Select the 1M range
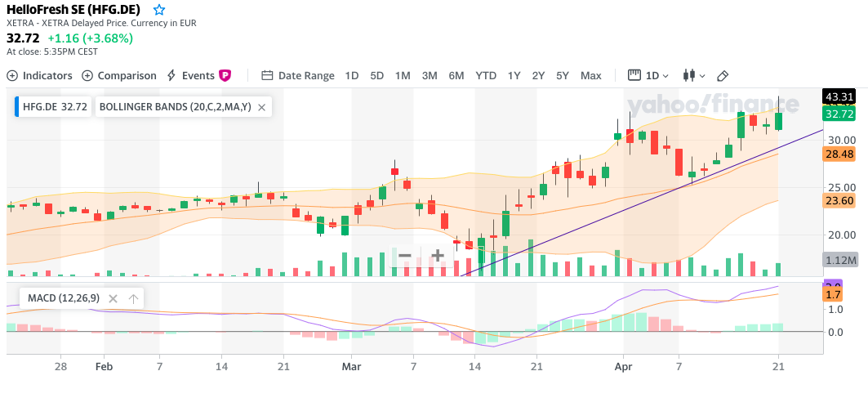The width and height of the screenshot is (868, 398). (x=403, y=75)
